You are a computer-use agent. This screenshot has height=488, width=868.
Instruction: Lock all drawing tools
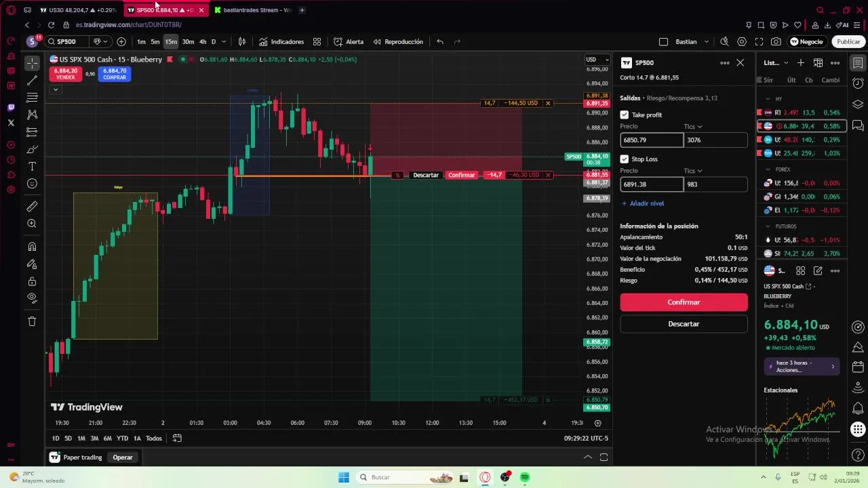(32, 281)
